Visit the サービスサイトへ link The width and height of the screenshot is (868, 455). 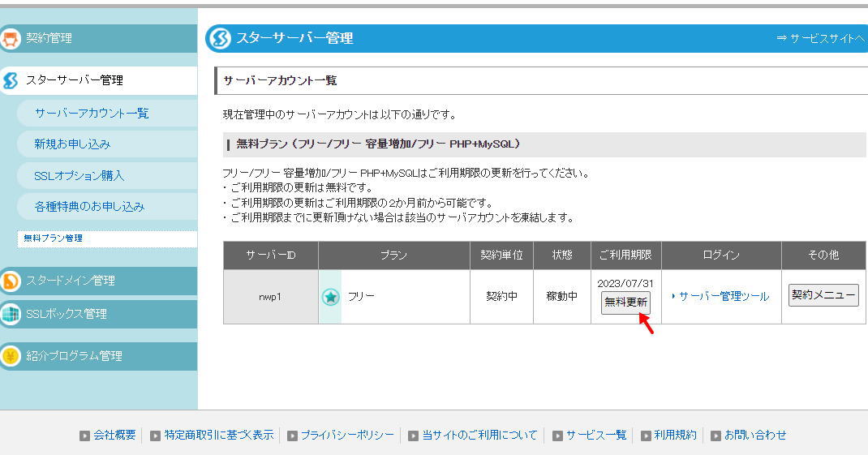[821, 38]
